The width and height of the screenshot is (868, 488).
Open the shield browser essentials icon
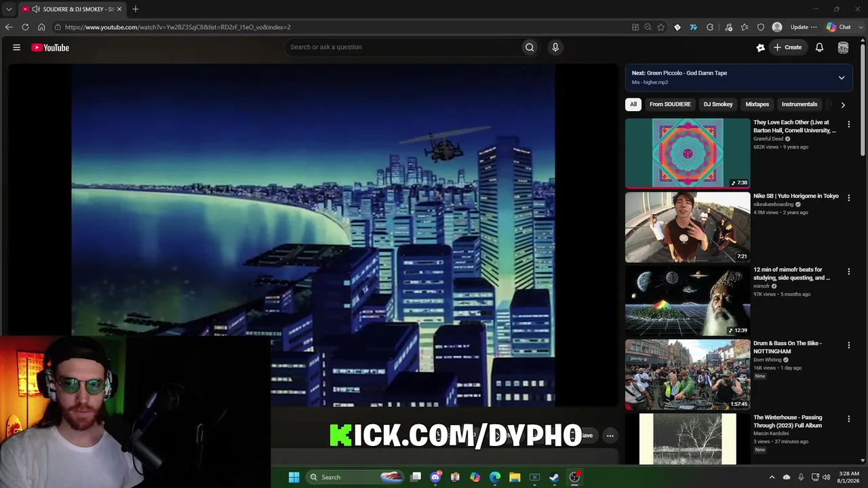(761, 27)
